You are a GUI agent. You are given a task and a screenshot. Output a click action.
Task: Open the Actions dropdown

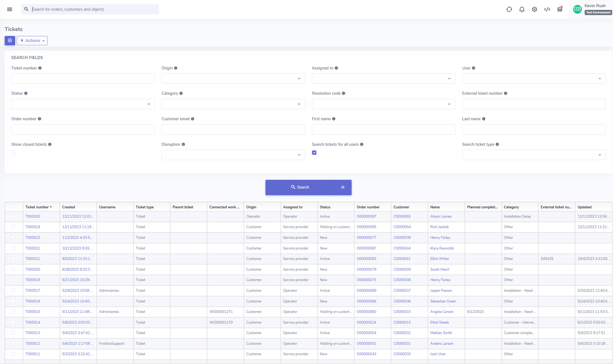[x=32, y=40]
